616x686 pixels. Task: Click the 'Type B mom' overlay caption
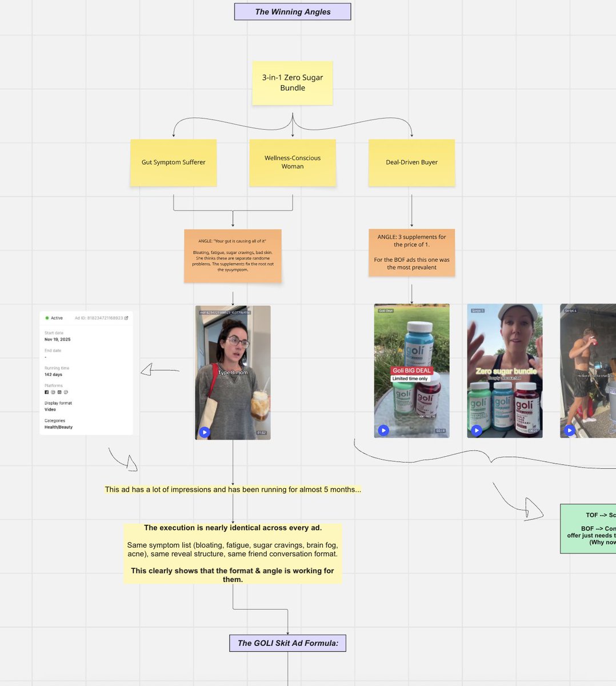(233, 372)
